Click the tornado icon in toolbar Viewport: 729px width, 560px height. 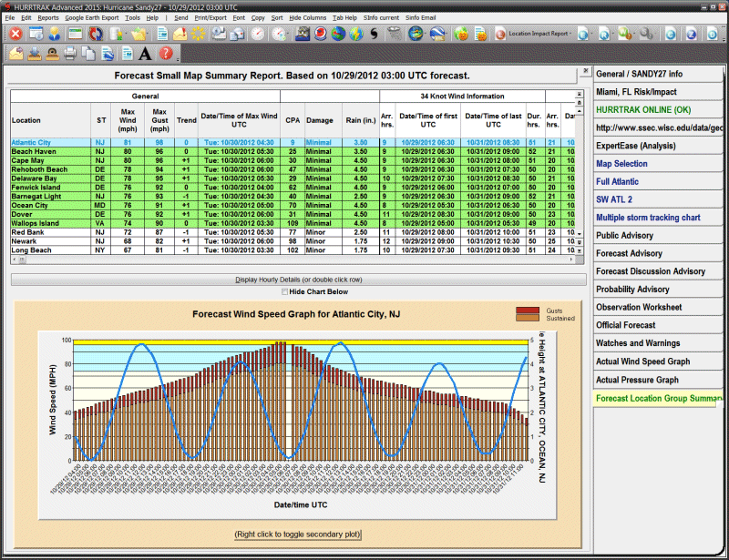point(394,34)
